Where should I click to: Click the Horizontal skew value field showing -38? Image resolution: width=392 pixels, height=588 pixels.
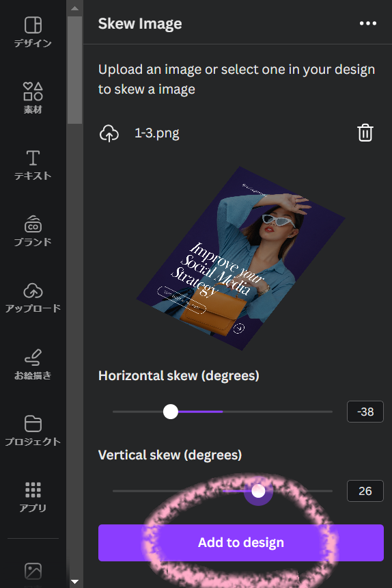coord(365,412)
